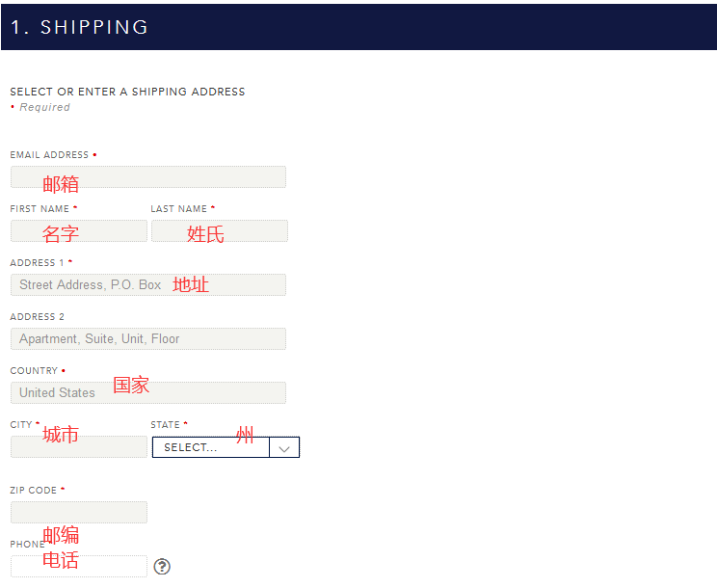Image resolution: width=717 pixels, height=588 pixels.
Task: Click into the First Name field
Action: 79,231
